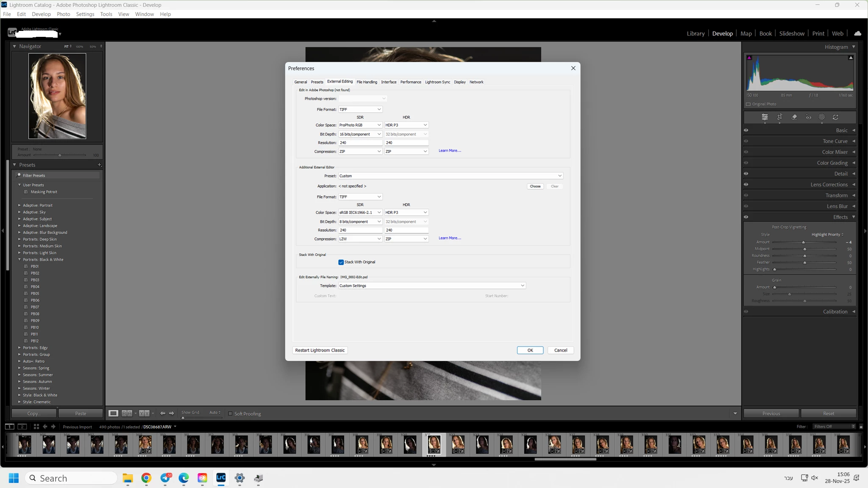This screenshot has height=488, width=868.
Task: Open the Custom Settings template dropdown
Action: [x=432, y=286]
